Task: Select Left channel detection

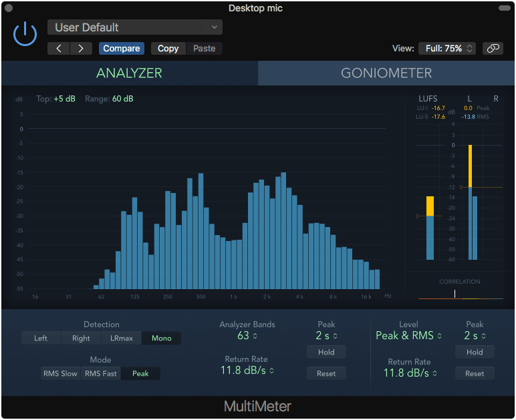Action: pyautogui.click(x=41, y=338)
